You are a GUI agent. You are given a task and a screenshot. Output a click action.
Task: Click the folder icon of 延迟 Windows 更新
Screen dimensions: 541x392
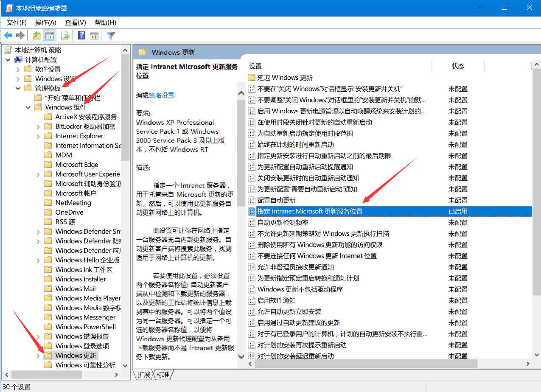click(x=252, y=78)
